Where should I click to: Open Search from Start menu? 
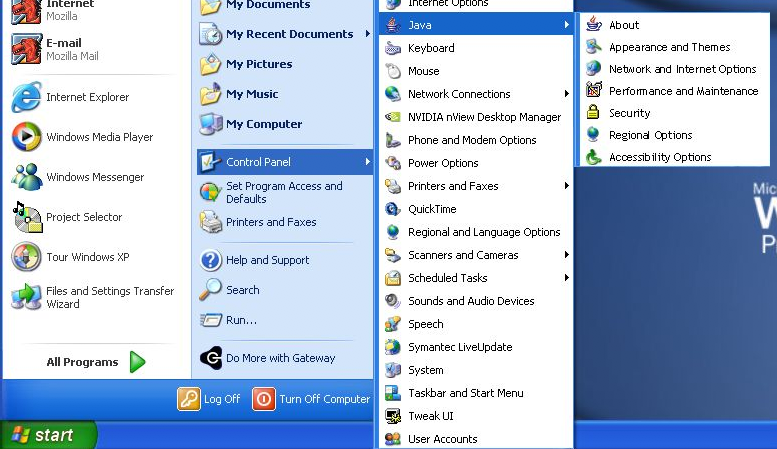pos(284,290)
